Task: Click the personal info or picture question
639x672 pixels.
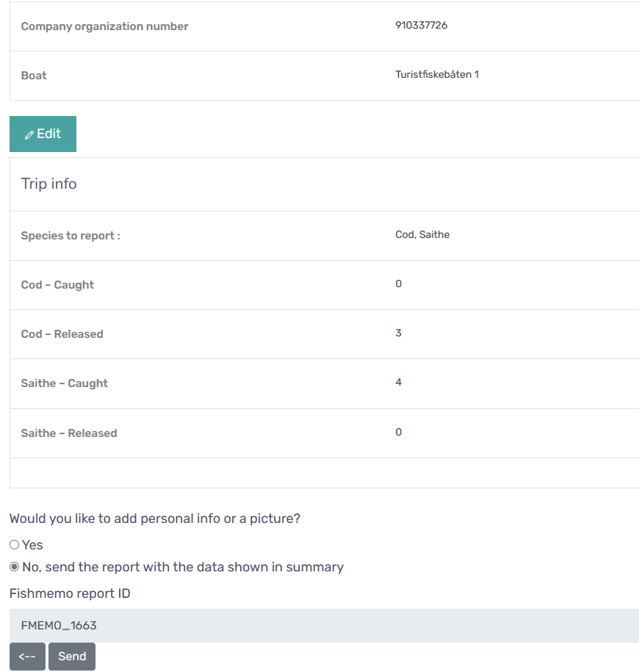Action: coord(155,519)
